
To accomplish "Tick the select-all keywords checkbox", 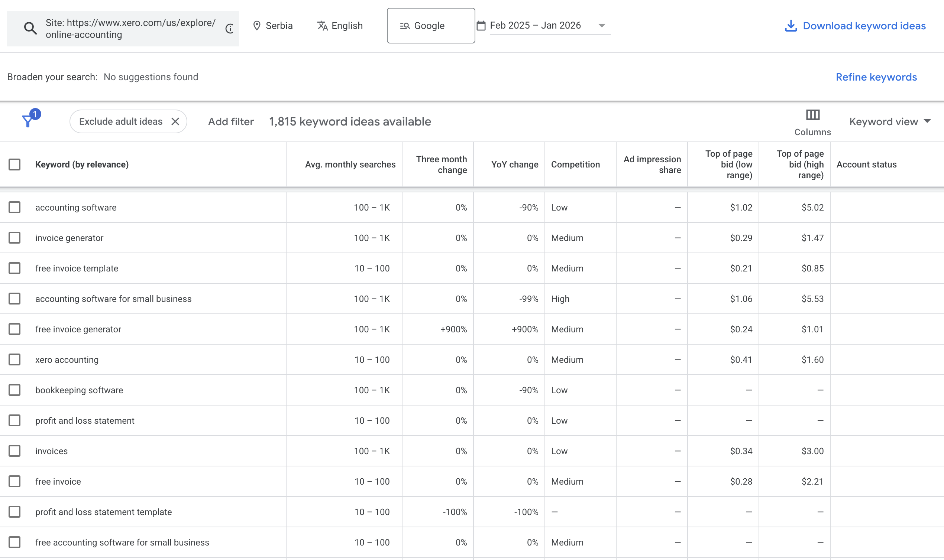I will (x=15, y=165).
